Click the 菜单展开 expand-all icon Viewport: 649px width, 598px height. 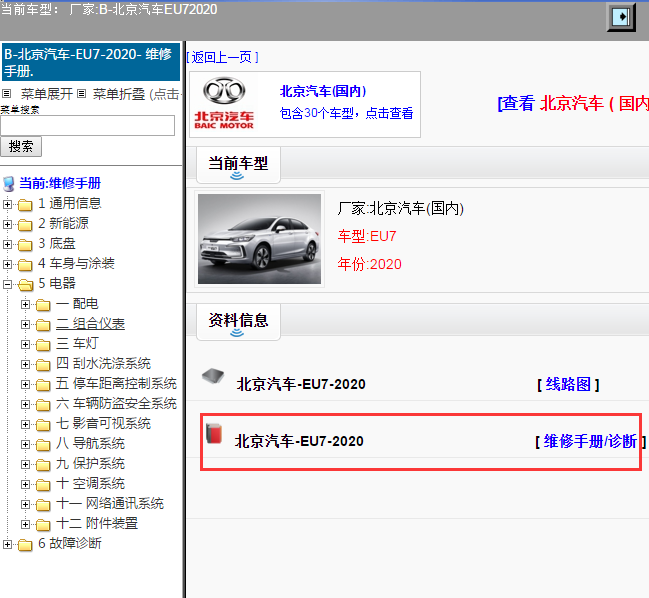(7, 94)
